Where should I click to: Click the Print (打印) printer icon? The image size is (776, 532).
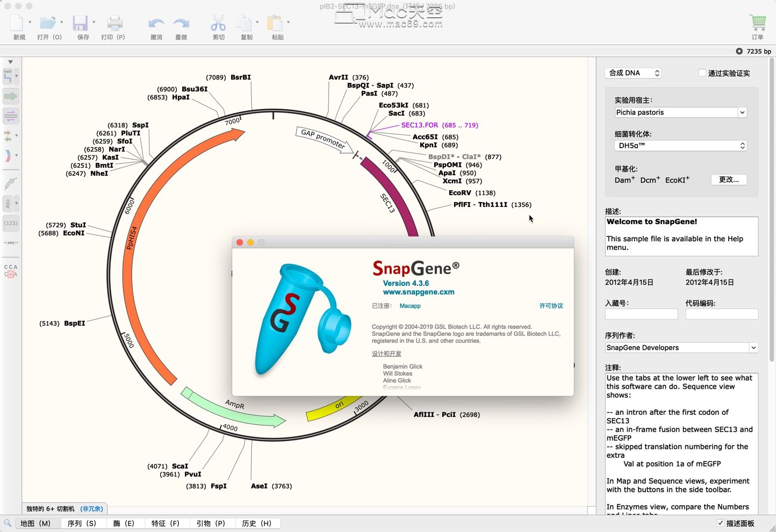point(114,23)
